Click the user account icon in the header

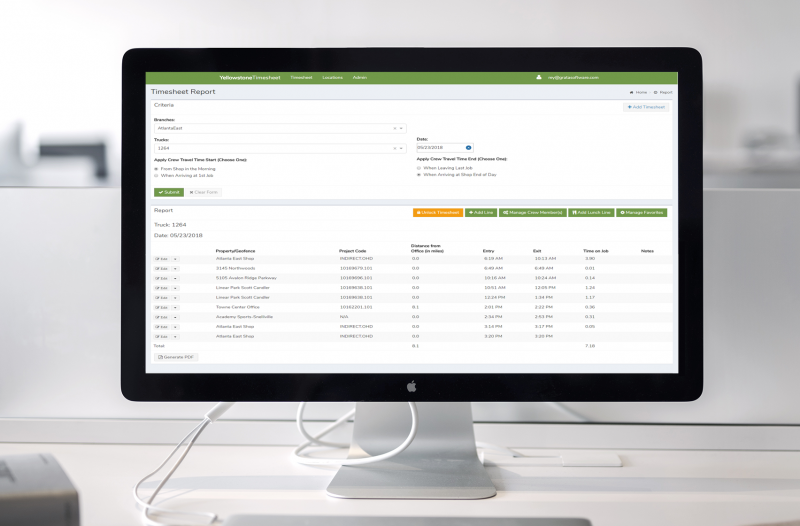tap(538, 78)
